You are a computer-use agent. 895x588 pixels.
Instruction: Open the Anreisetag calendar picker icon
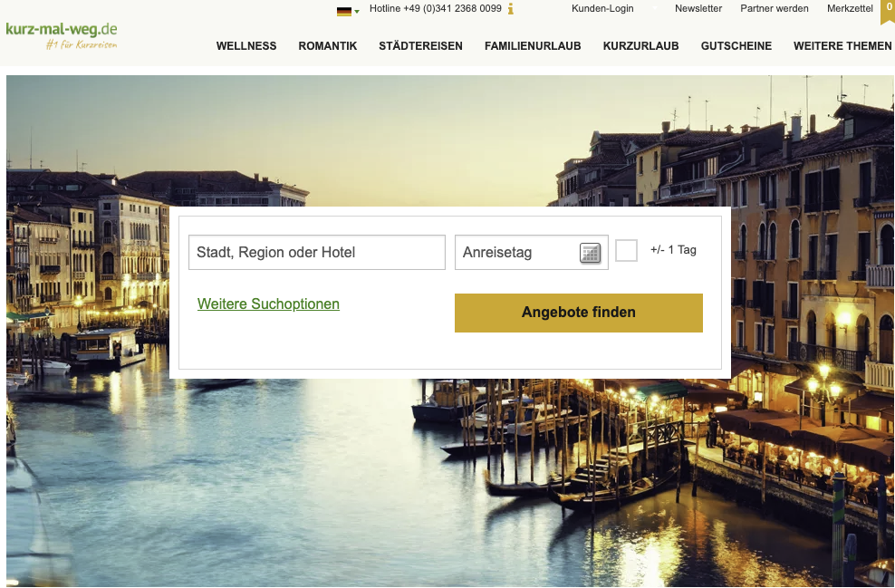click(x=591, y=253)
